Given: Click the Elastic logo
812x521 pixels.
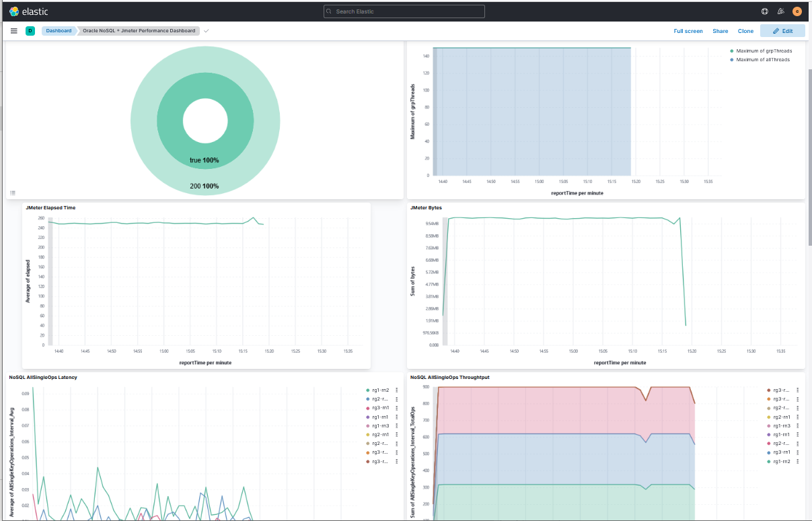Looking at the screenshot, I should coord(29,11).
